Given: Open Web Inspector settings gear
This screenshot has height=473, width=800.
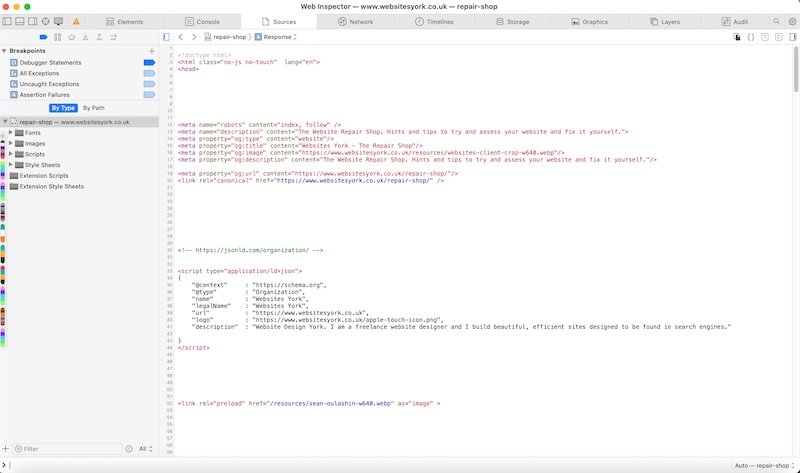Looking at the screenshot, I should pyautogui.click(x=792, y=21).
